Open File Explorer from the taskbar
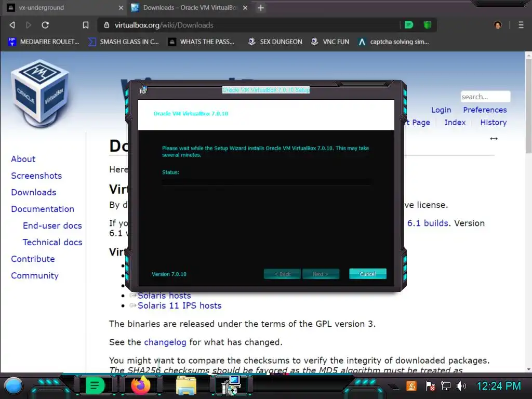The image size is (532, 399). [186, 386]
